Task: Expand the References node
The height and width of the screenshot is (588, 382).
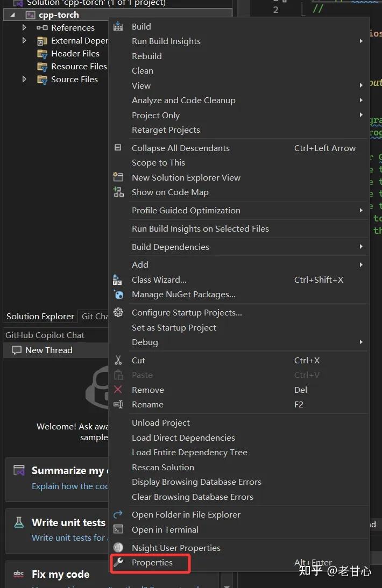Action: [24, 27]
